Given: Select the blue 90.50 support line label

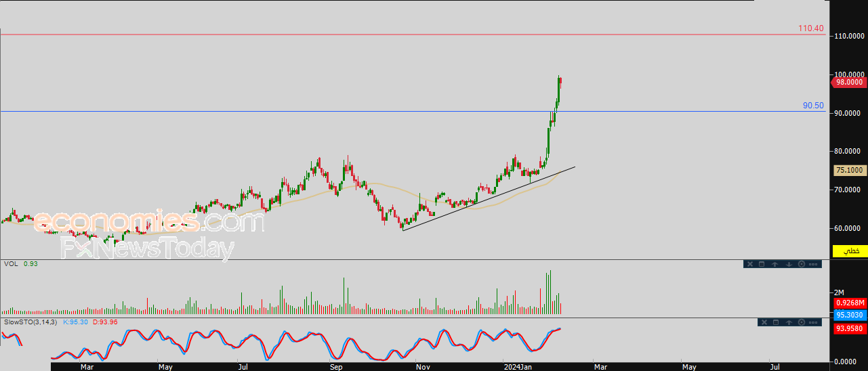Looking at the screenshot, I should tap(813, 106).
